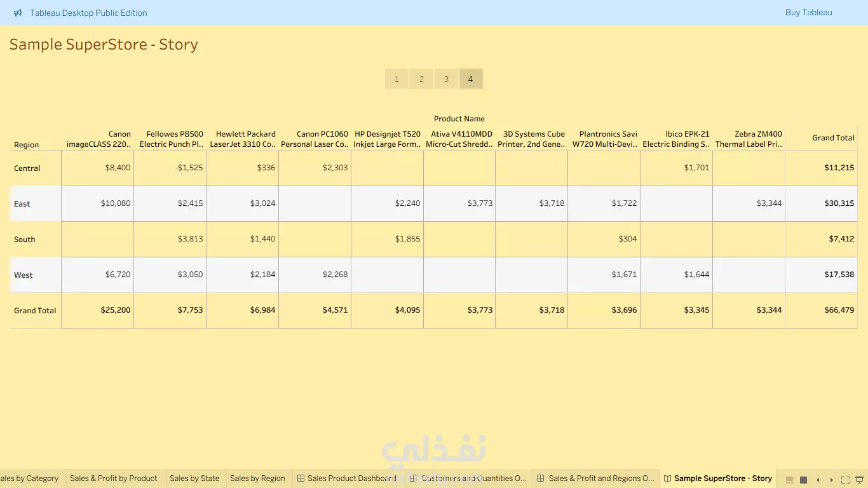Show the sheet tabs square icon
The height and width of the screenshot is (488, 868).
[803, 480]
